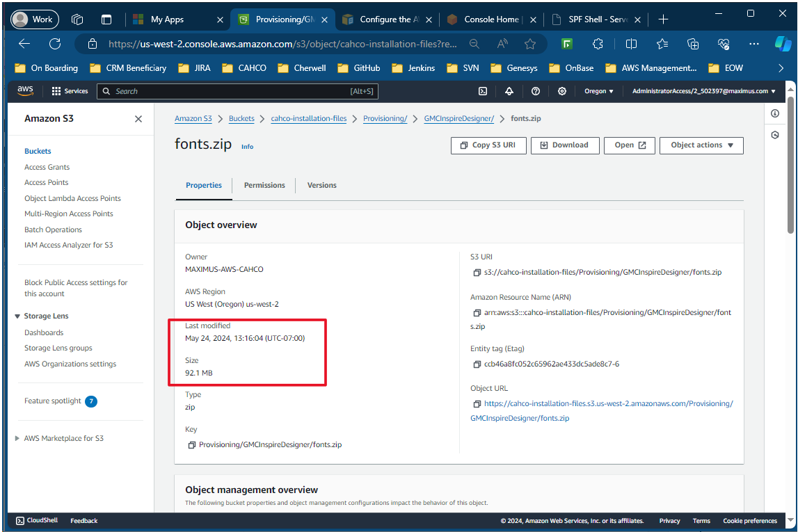Open the AWS Services grid menu
Screen dimensions: 798x532
(x=70, y=91)
